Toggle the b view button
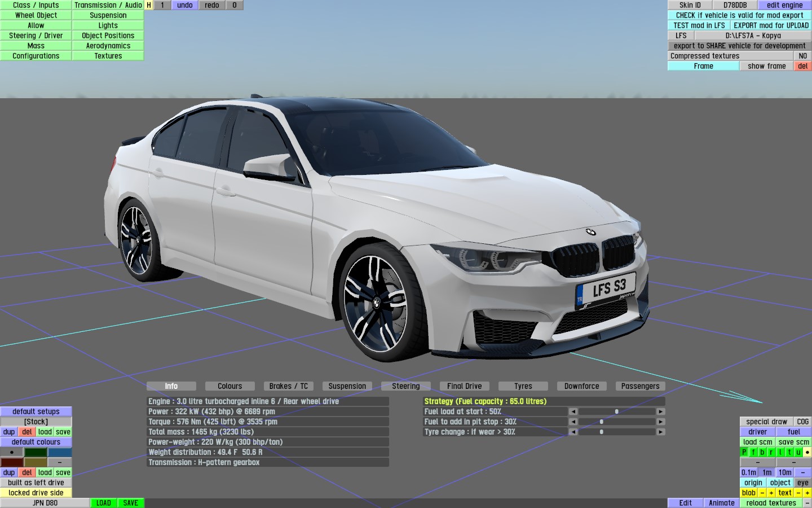This screenshot has width=812, height=508. [x=762, y=452]
